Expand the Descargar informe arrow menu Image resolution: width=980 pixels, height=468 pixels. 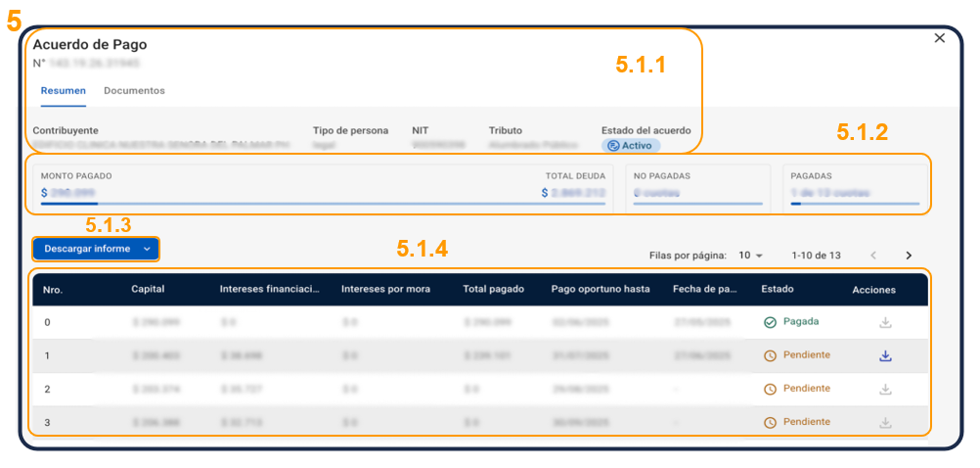(147, 249)
